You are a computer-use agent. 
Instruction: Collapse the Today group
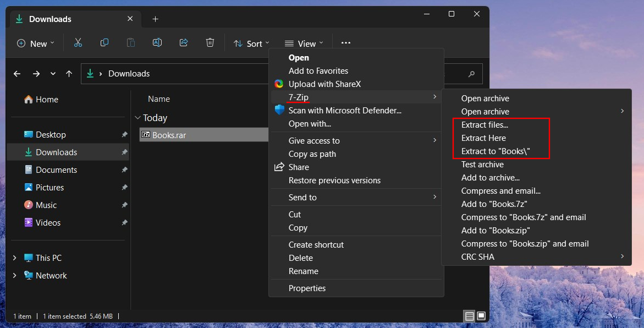pyautogui.click(x=137, y=118)
